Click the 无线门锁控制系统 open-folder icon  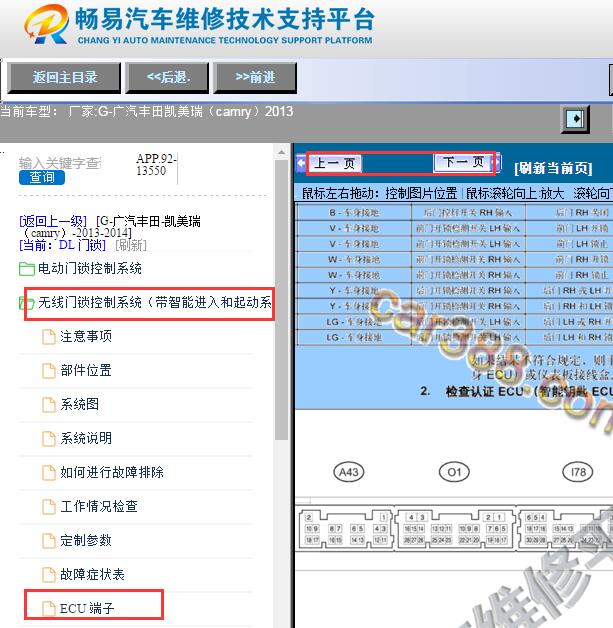click(x=26, y=303)
